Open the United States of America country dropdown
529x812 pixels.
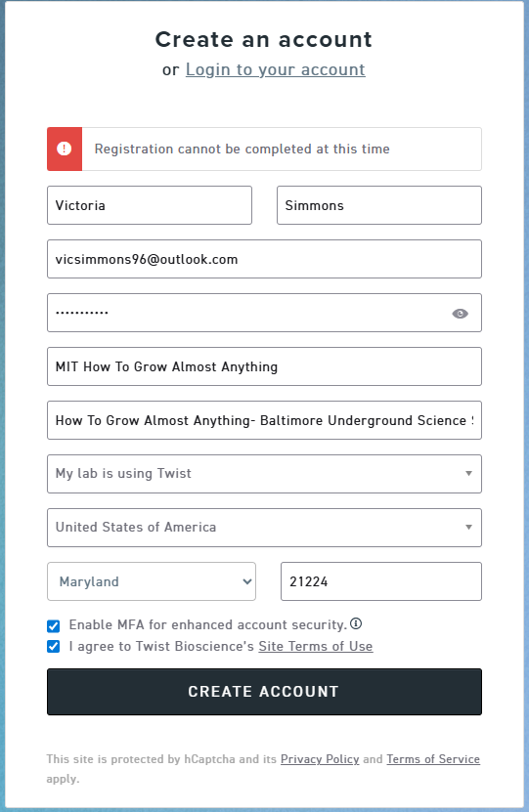264,528
